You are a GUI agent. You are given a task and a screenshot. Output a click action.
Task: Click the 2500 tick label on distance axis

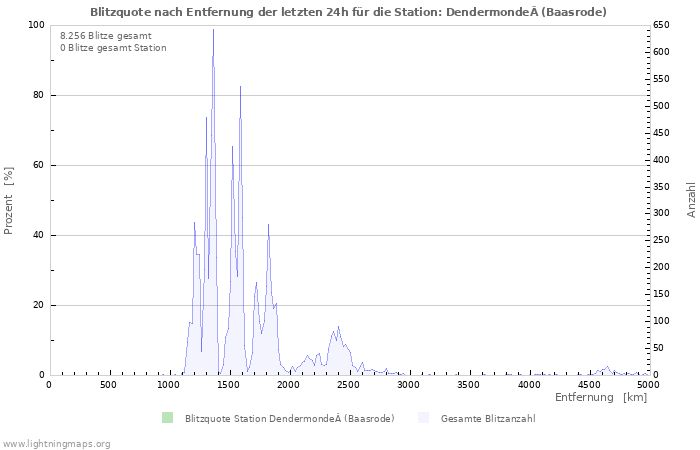click(348, 385)
